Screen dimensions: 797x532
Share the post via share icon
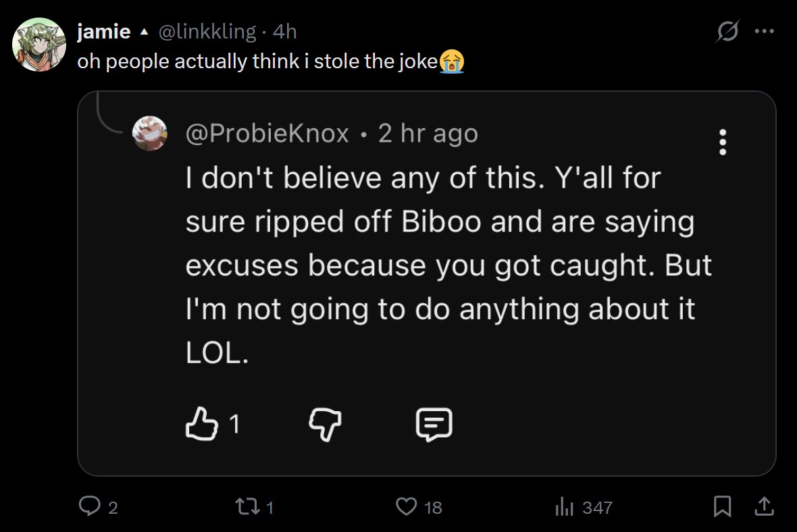coord(763,506)
